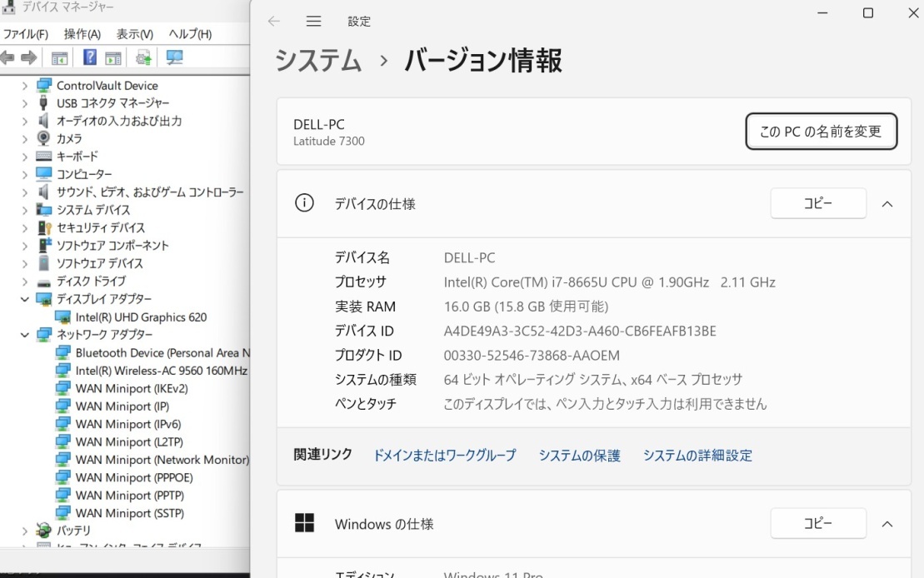Expand the キーボード tree node
This screenshot has width=924, height=578.
click(24, 157)
